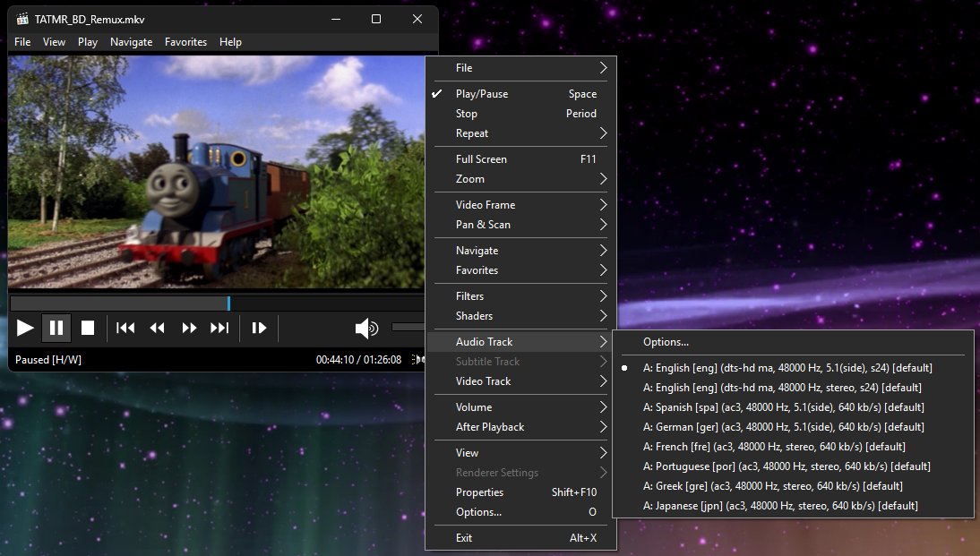Open the Help menu in menu bar
The image size is (980, 556).
point(230,42)
